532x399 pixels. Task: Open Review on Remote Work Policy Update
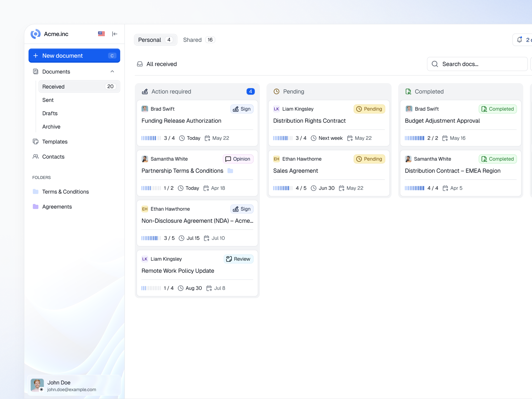tap(238, 259)
